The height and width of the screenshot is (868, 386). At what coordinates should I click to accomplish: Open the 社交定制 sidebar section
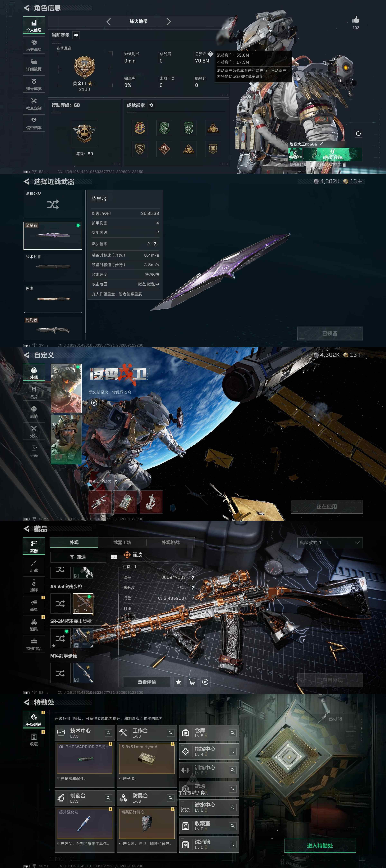tap(34, 104)
